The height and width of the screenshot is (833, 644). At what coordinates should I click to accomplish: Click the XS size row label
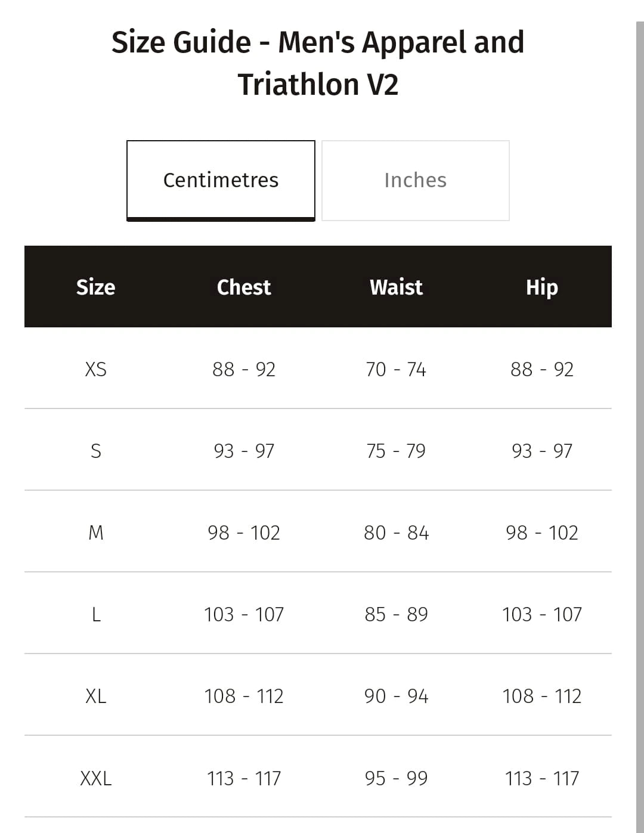click(95, 369)
